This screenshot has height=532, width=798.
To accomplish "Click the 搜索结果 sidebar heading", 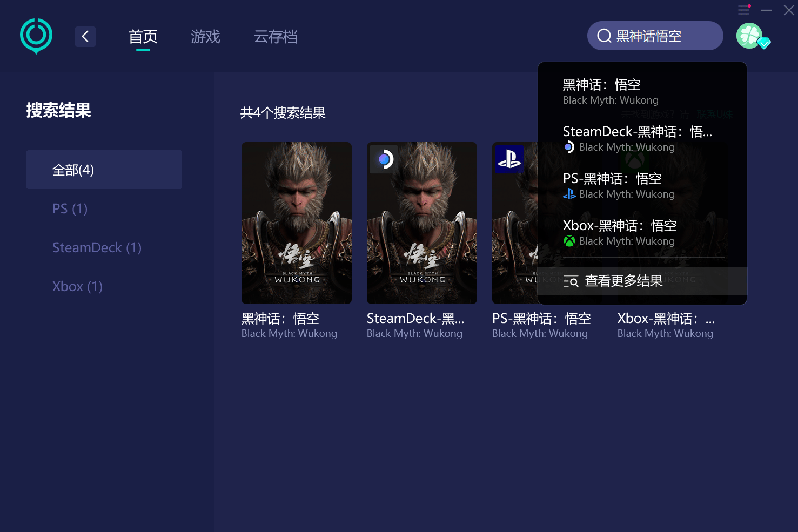I will coord(59,110).
